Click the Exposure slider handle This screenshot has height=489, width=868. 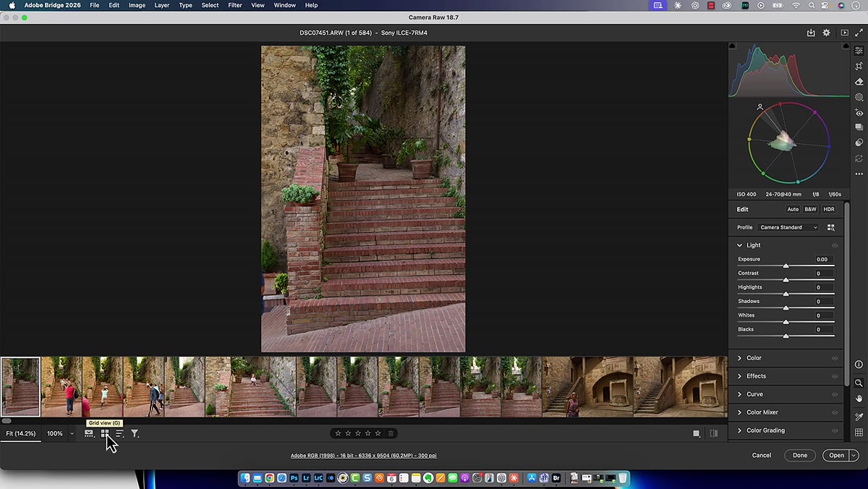point(786,266)
